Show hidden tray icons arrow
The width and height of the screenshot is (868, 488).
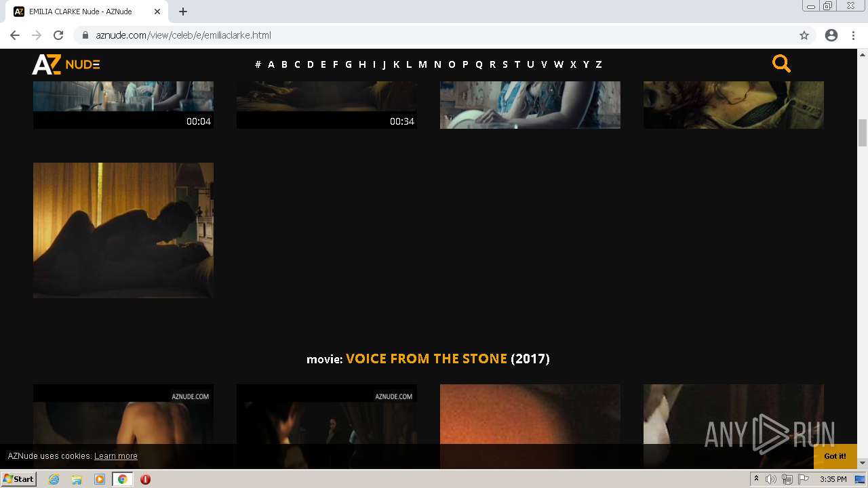pyautogui.click(x=756, y=479)
